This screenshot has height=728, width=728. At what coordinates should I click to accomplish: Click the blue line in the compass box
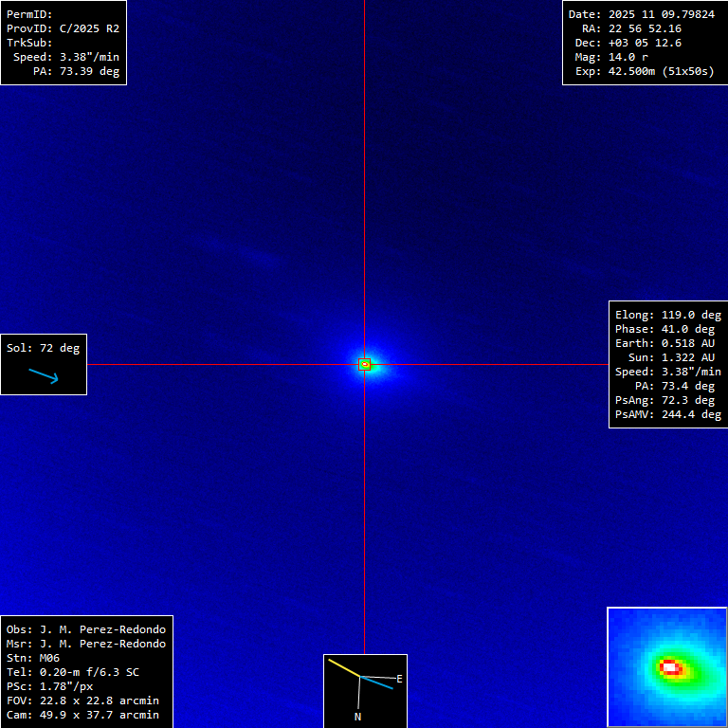(377, 682)
